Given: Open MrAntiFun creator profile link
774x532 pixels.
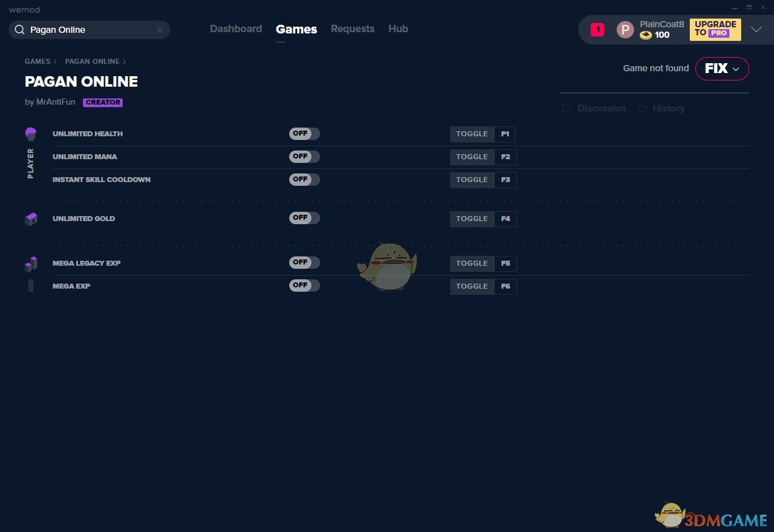Looking at the screenshot, I should pyautogui.click(x=54, y=102).
